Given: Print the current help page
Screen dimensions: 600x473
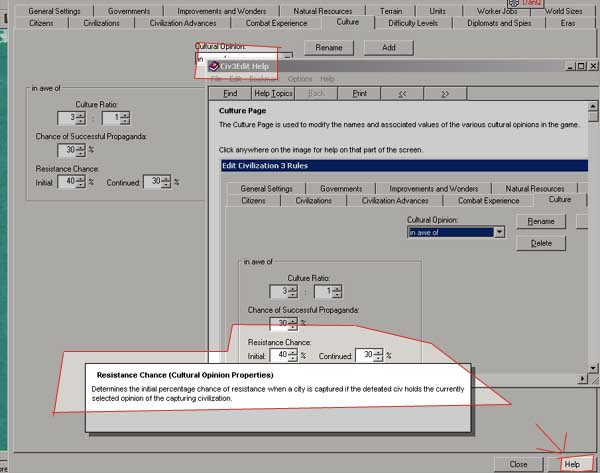Looking at the screenshot, I should click(x=359, y=93).
